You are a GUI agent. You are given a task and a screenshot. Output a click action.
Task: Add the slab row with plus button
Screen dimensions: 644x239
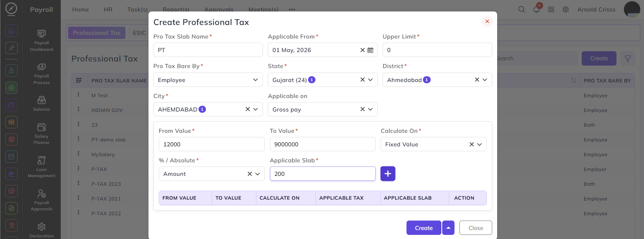click(x=388, y=174)
